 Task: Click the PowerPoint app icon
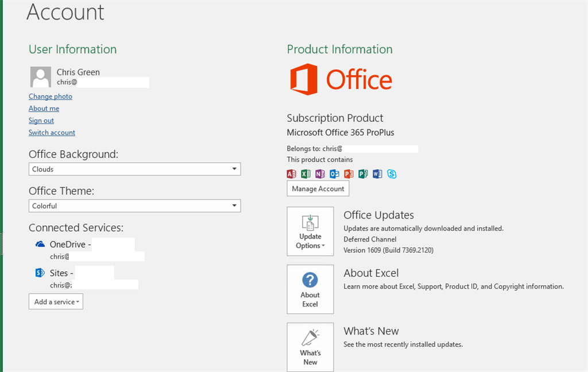349,174
